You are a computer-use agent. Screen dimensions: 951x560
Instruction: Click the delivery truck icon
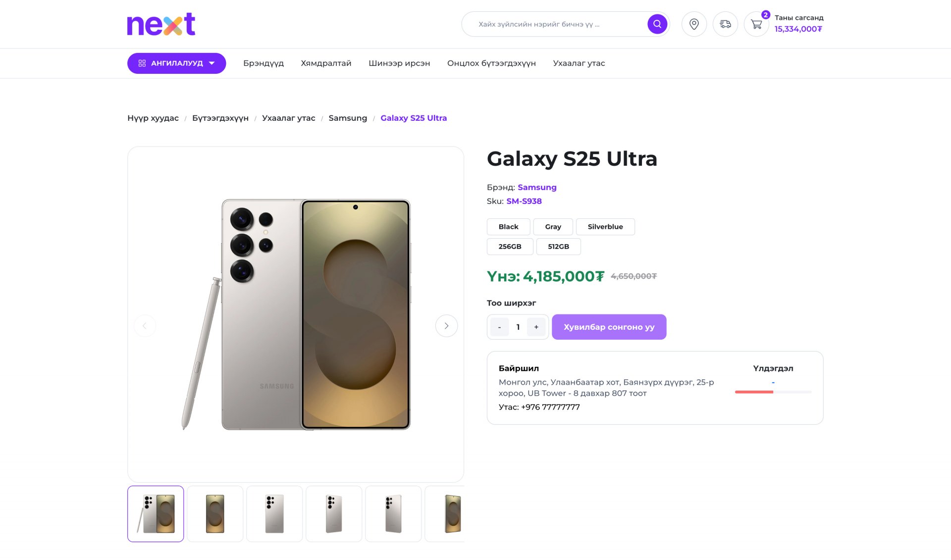pos(725,24)
